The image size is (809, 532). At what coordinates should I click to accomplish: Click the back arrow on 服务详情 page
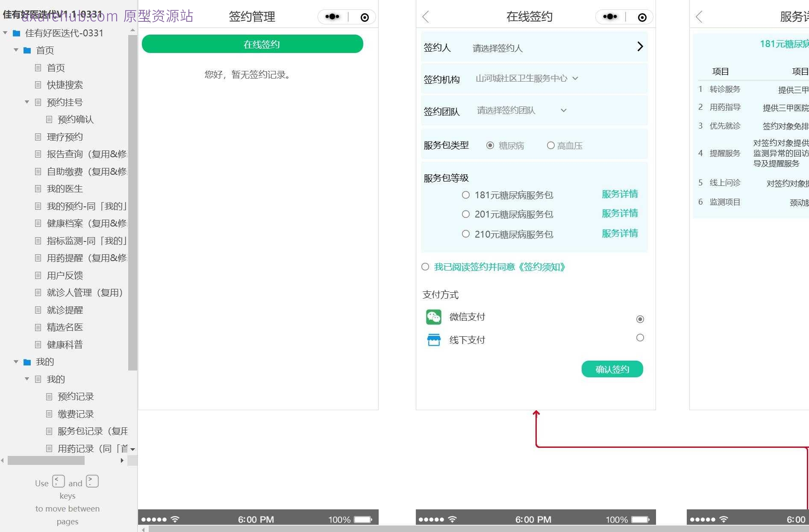(699, 17)
